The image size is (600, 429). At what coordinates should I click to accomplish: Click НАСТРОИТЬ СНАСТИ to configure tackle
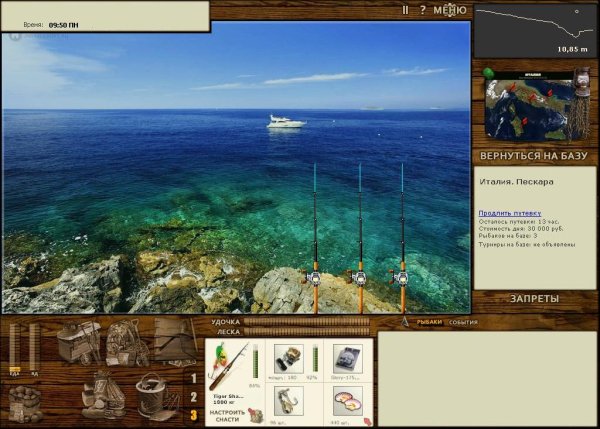click(x=227, y=416)
